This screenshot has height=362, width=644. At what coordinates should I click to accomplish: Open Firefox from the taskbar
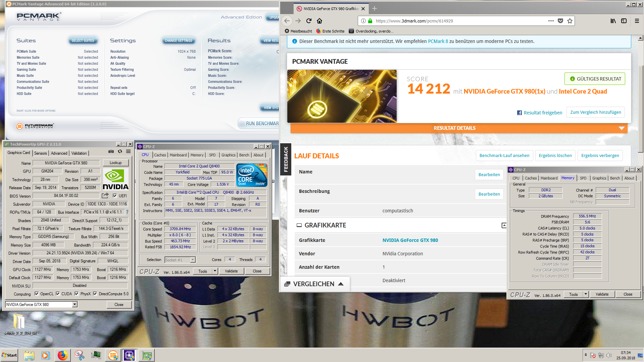point(62,355)
